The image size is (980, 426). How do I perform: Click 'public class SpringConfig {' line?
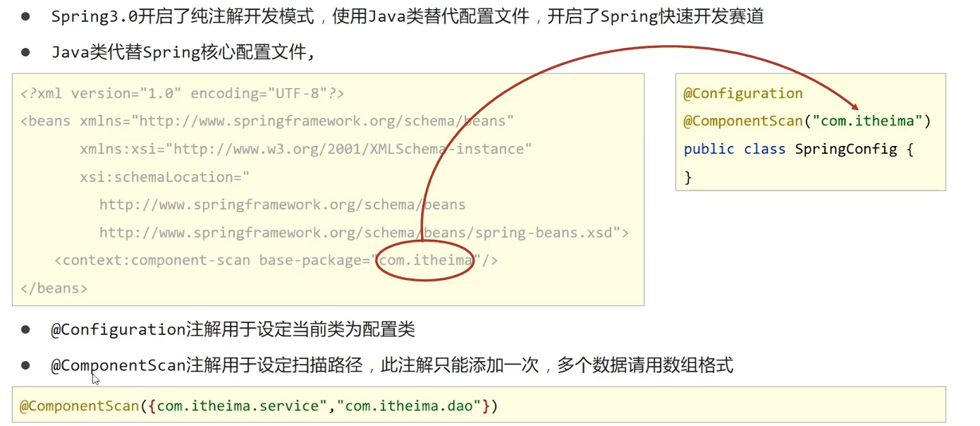799,149
